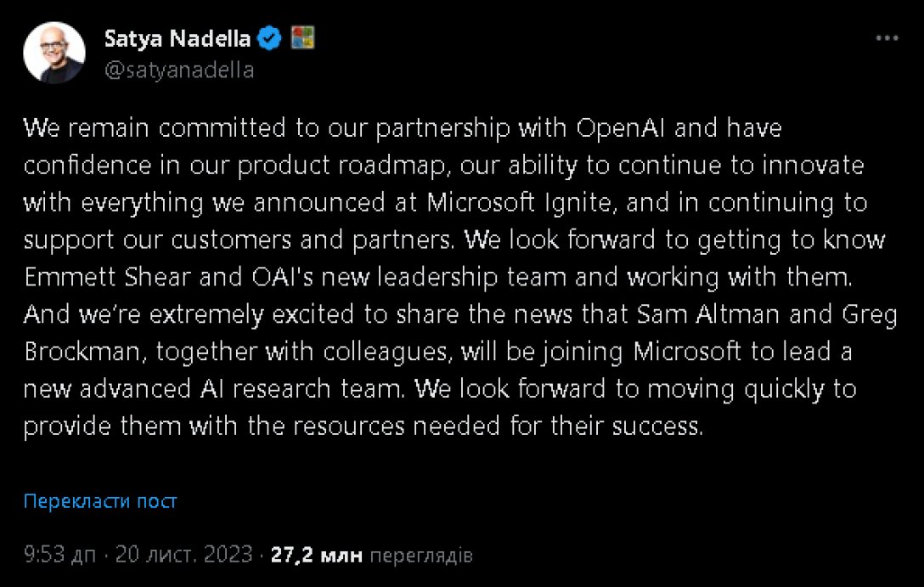
Task: Click the 27,2 млн переглядів views counter
Action: [x=372, y=555]
